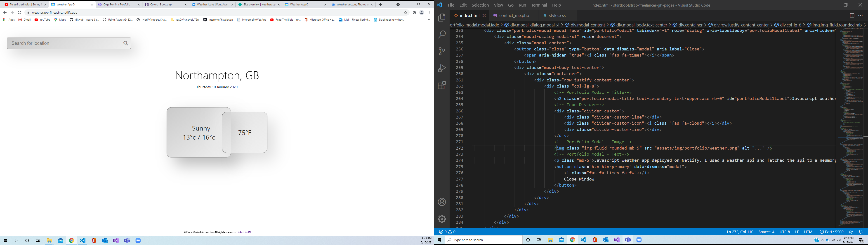Expand the editor More Actions ellipsis menu

(x=861, y=16)
